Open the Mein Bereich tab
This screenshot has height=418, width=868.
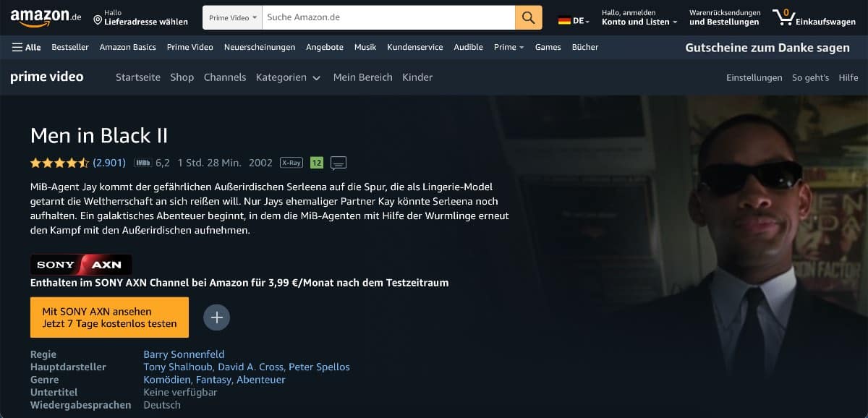pos(363,77)
